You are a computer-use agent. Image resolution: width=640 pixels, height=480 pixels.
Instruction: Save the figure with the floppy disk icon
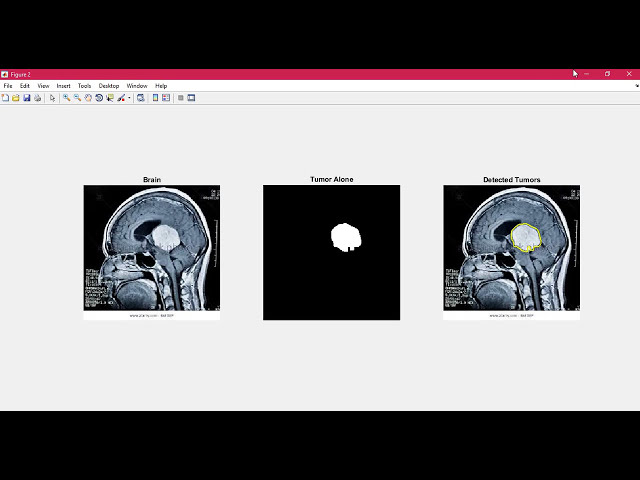[27, 98]
